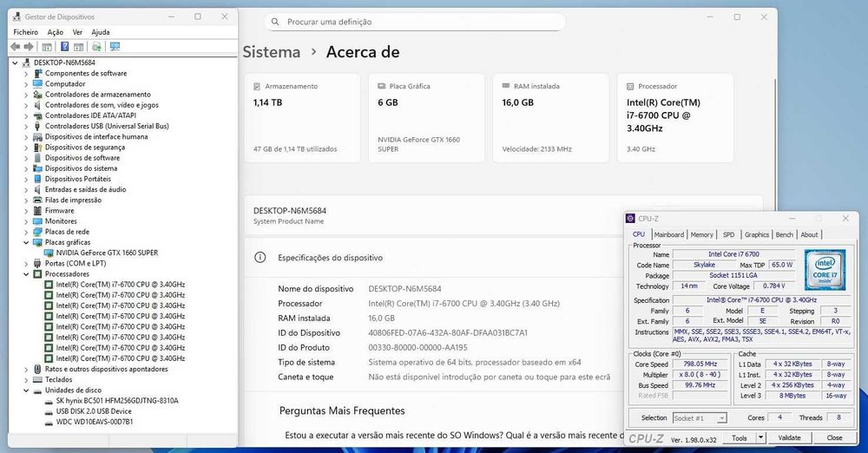Open the Ajuda menu
The height and width of the screenshot is (453, 868).
pos(101,32)
